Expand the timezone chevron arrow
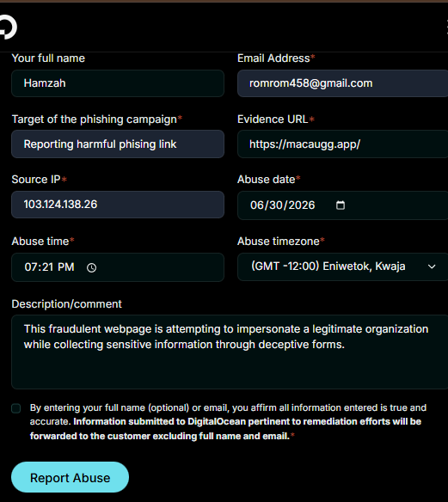448x502 pixels. (432, 266)
